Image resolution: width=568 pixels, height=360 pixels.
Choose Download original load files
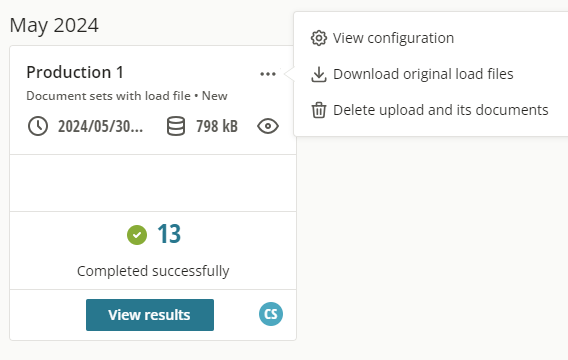pos(423,74)
